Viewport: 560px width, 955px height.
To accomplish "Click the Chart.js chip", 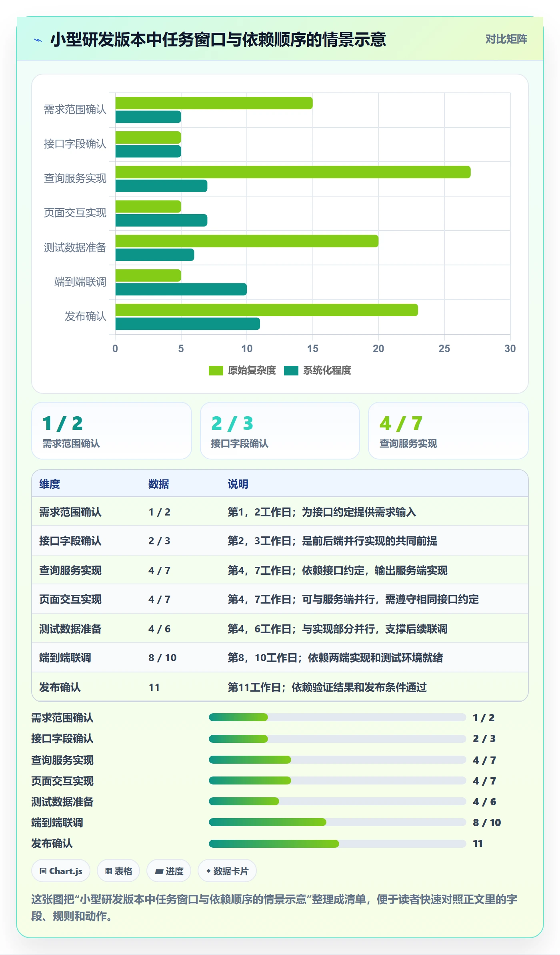I will pos(61,871).
